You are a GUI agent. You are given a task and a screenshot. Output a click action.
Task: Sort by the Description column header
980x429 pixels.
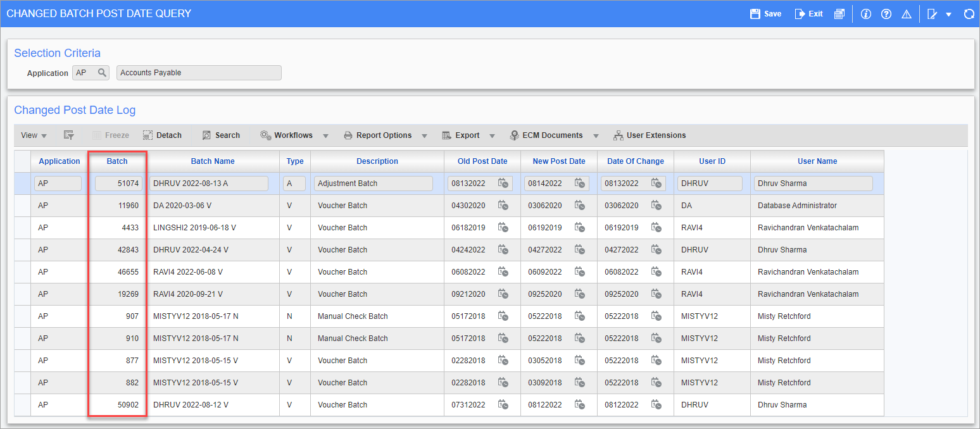[x=377, y=161]
